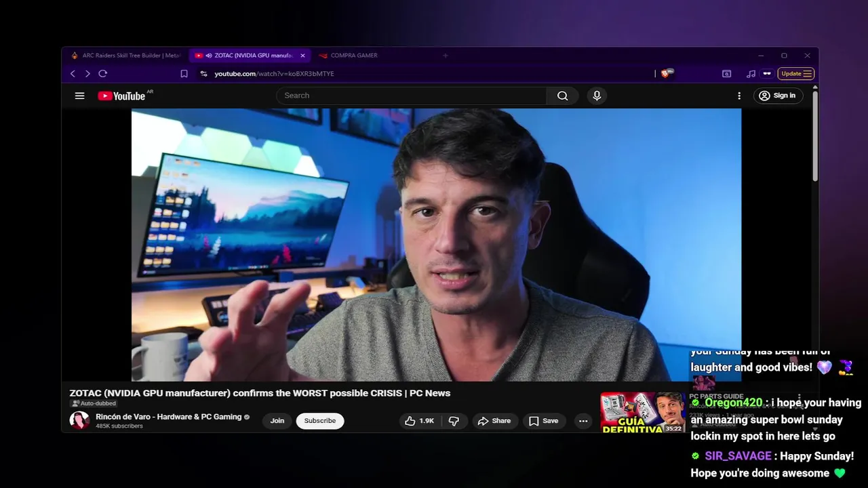This screenshot has width=868, height=488.
Task: Focus the YouTube Search field
Action: click(x=412, y=96)
